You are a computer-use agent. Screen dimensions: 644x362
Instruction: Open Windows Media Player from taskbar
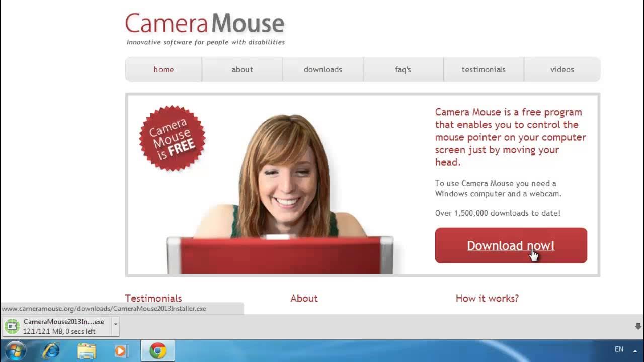(121, 350)
